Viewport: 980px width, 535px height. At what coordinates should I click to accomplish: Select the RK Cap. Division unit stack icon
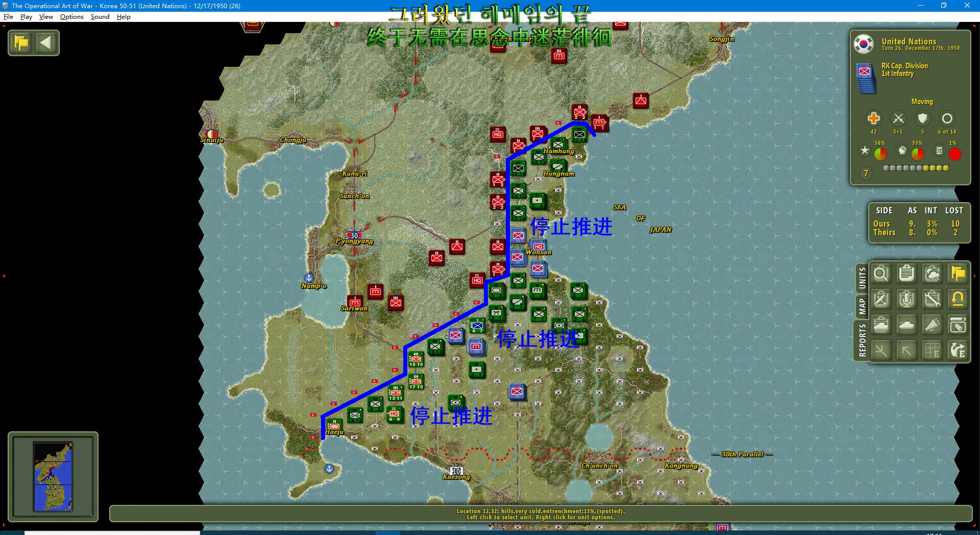865,78
